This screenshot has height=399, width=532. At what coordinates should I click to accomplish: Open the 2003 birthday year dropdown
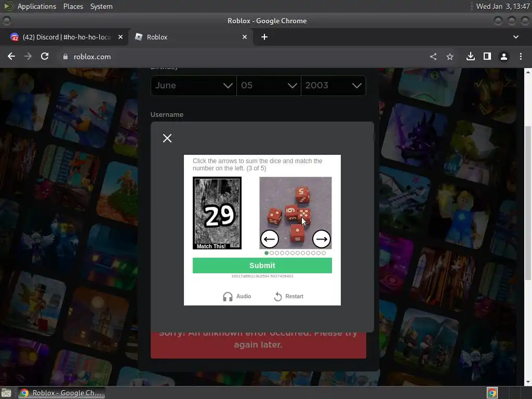pos(333,86)
